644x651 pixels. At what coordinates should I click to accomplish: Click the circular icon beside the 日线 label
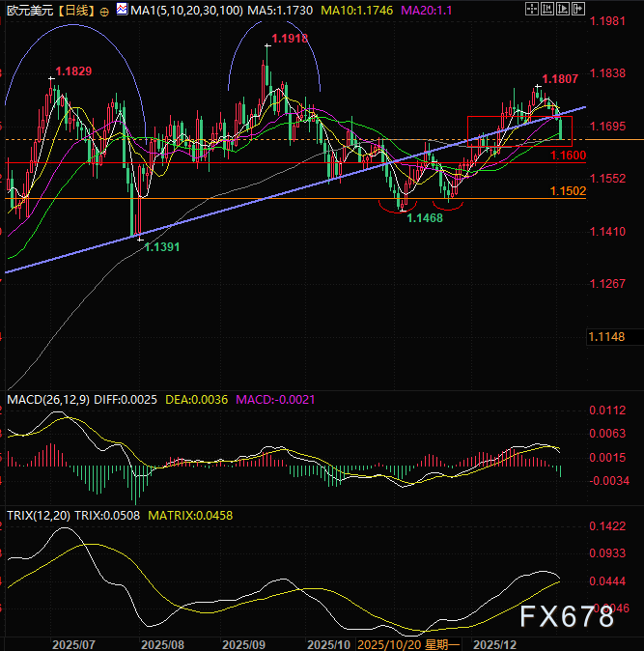(103, 11)
